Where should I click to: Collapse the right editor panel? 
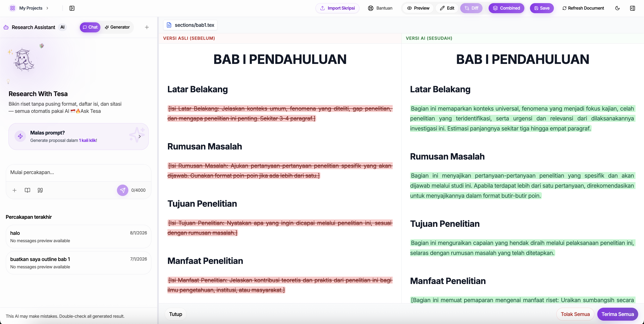click(x=633, y=8)
